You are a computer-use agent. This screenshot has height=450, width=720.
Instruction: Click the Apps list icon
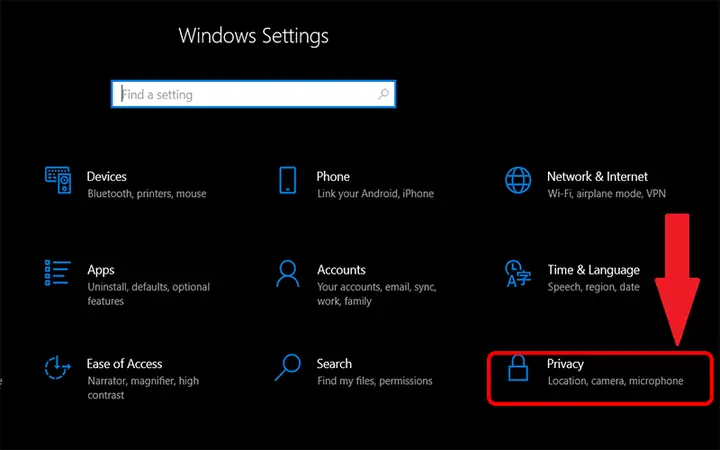tap(57, 273)
